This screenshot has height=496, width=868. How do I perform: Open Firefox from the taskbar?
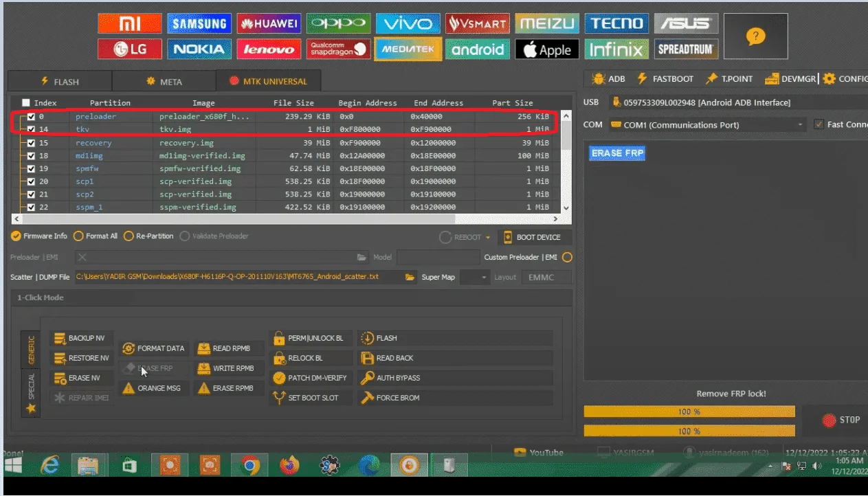[x=290, y=466]
